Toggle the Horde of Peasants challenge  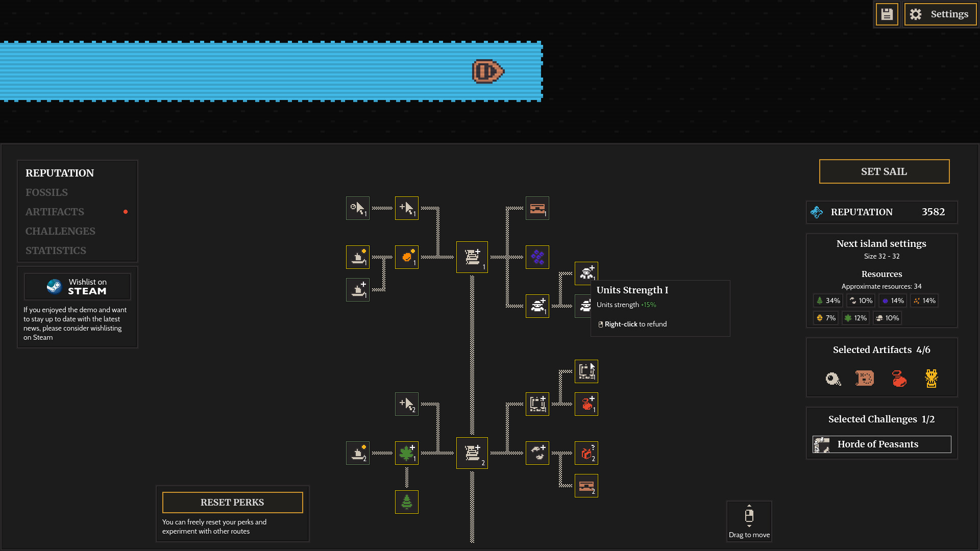click(x=880, y=444)
